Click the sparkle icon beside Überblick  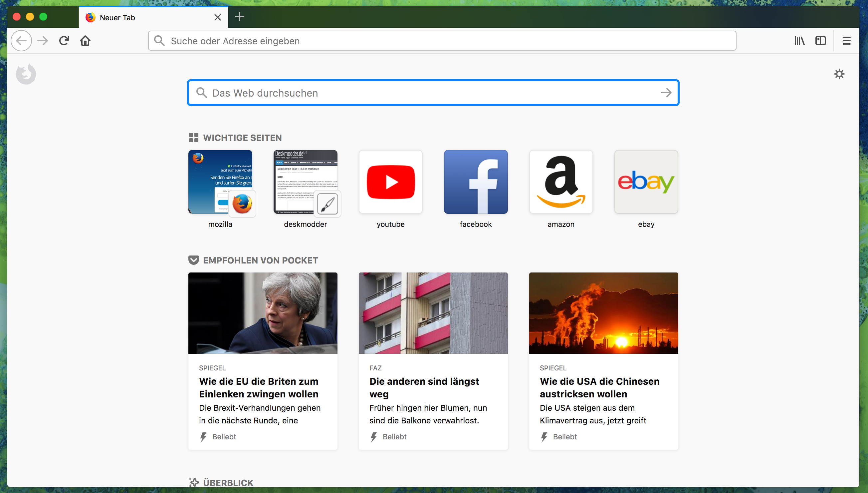pyautogui.click(x=193, y=482)
